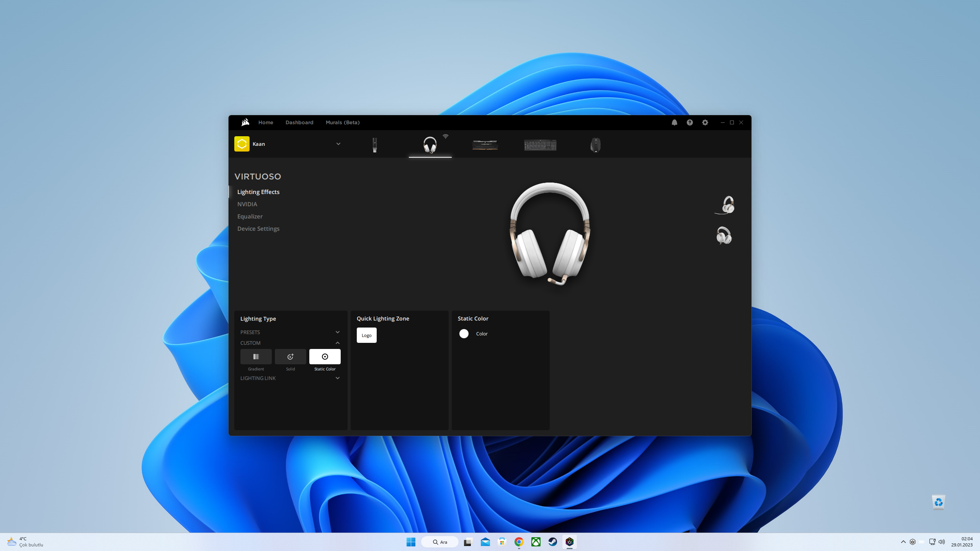Select the Solid lighting type
The height and width of the screenshot is (551, 980).
[291, 357]
